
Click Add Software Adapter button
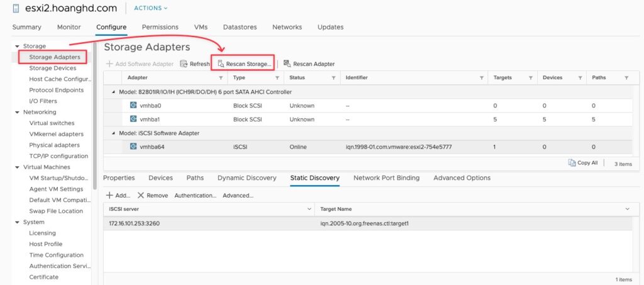pyautogui.click(x=140, y=64)
